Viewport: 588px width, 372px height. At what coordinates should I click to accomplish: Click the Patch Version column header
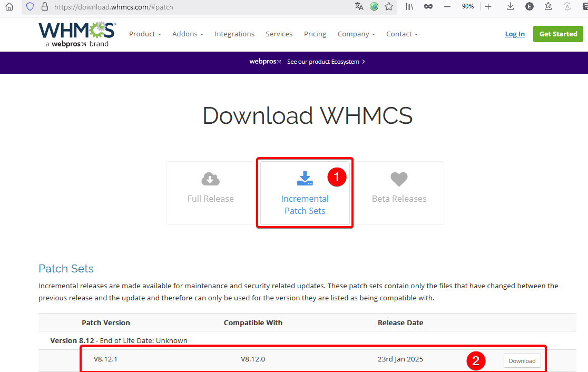pyautogui.click(x=106, y=322)
